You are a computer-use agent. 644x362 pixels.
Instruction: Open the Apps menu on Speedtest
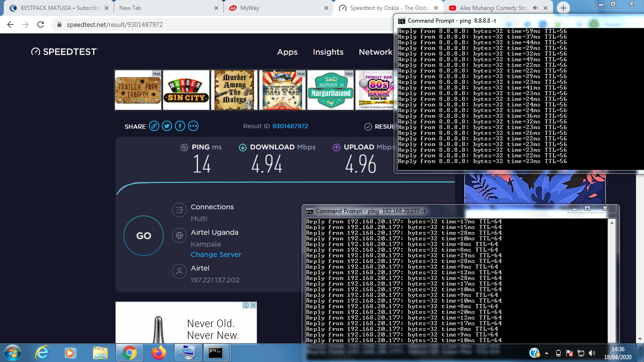287,52
